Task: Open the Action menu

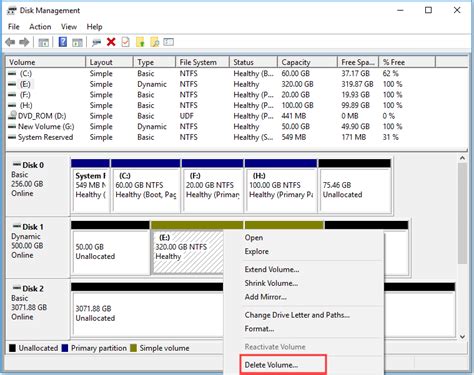Action: click(40, 27)
